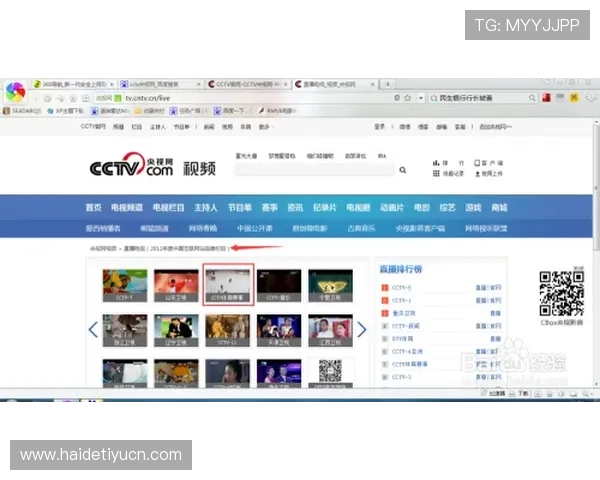Open a new tab with plus button

pos(388,84)
